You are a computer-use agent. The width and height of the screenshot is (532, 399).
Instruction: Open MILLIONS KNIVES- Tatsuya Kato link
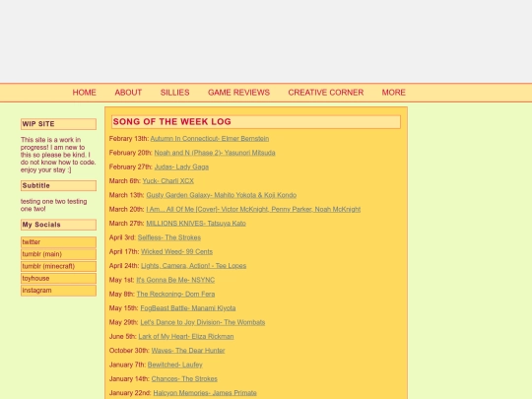click(x=196, y=224)
